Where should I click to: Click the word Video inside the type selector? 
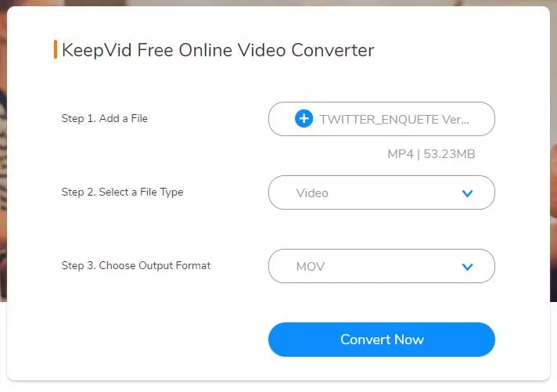tap(312, 193)
